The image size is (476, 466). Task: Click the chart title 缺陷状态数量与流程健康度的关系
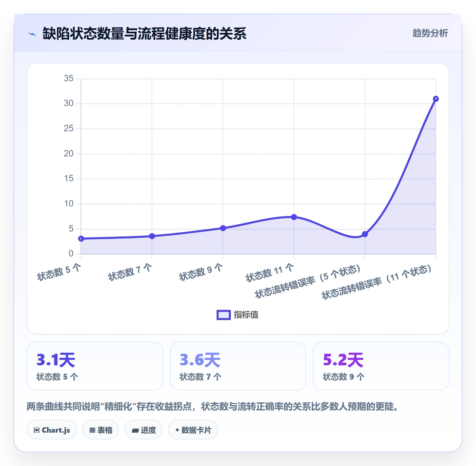144,34
